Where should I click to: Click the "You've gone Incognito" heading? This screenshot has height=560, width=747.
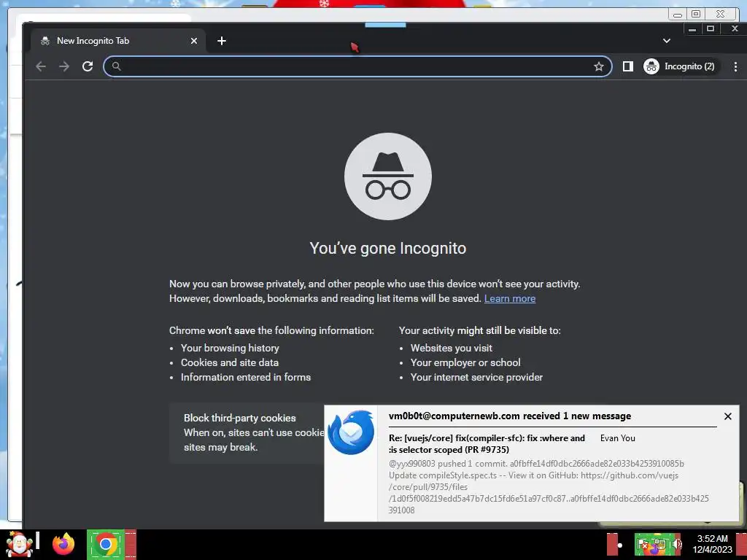tap(388, 248)
